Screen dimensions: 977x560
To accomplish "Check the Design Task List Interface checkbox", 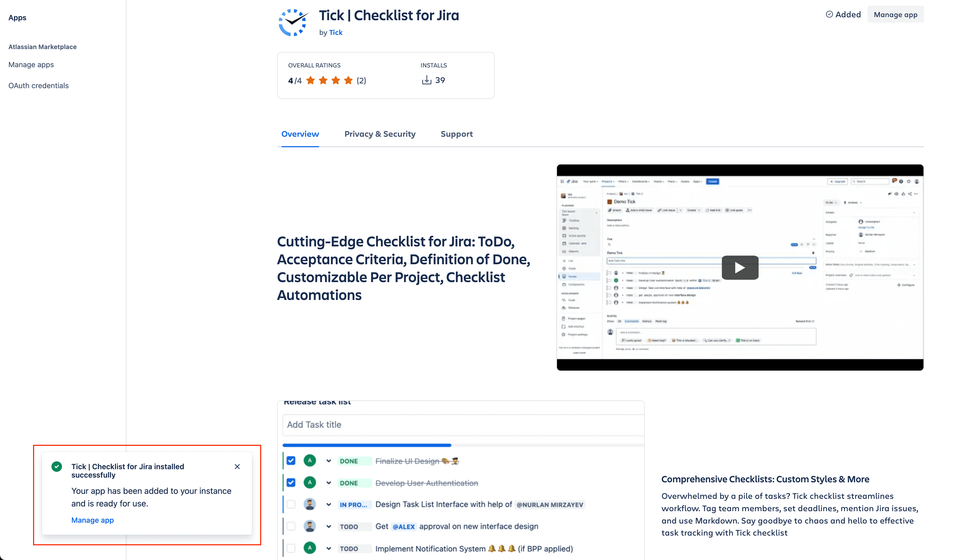I will point(291,504).
